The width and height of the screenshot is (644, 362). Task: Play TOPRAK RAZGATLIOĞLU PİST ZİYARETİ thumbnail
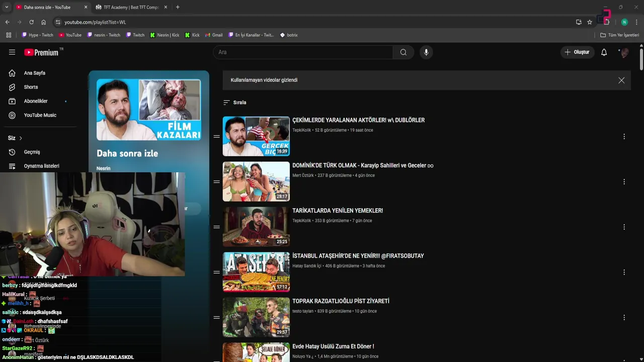pos(256,317)
